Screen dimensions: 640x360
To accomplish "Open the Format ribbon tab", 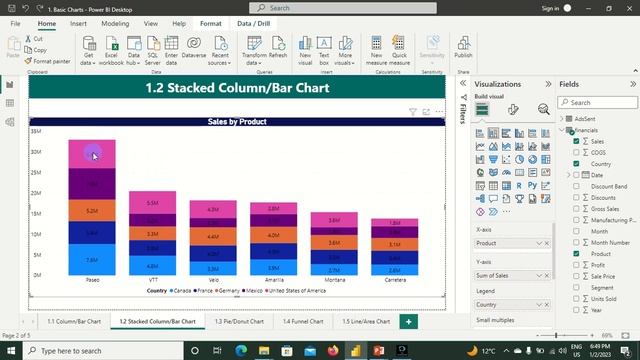I will (x=211, y=24).
